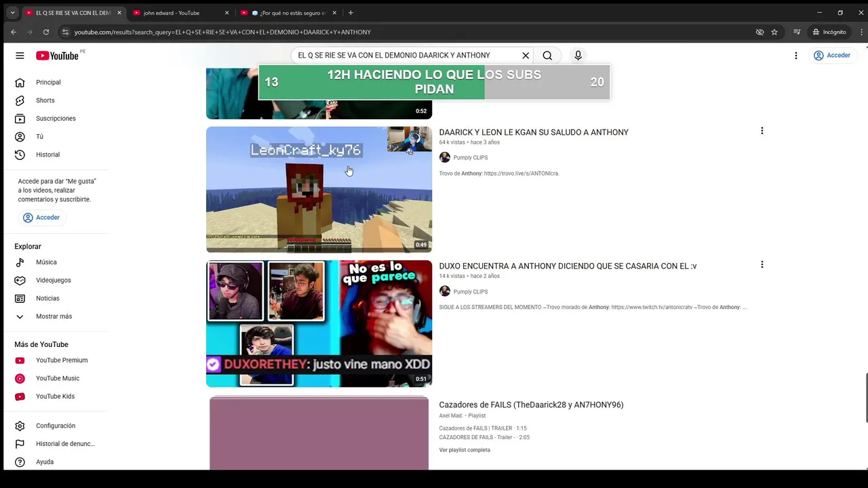Click the Acceder button in the sidebar

pyautogui.click(x=41, y=218)
